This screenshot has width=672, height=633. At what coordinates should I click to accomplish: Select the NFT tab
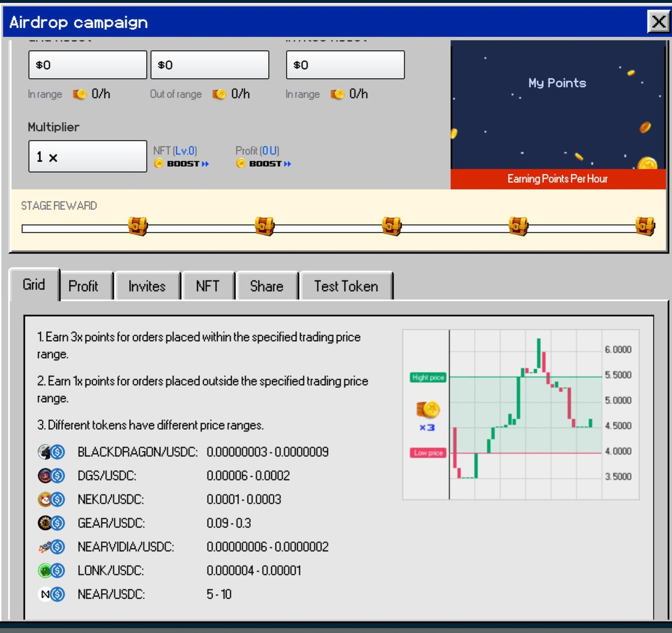tap(207, 286)
